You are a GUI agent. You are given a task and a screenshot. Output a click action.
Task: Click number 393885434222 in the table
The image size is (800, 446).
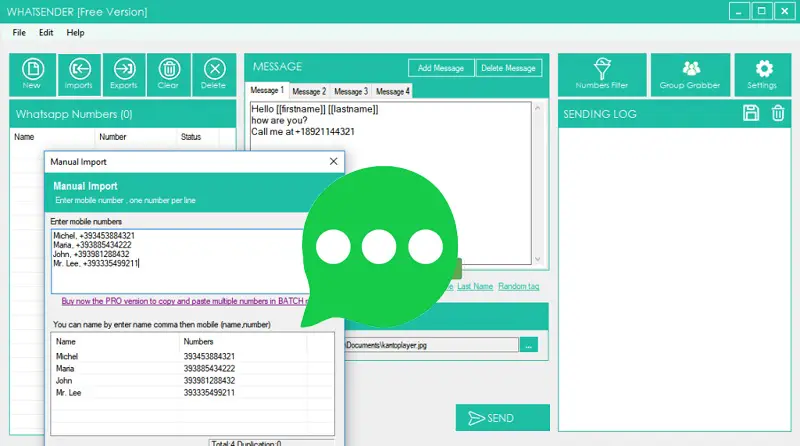tap(209, 368)
